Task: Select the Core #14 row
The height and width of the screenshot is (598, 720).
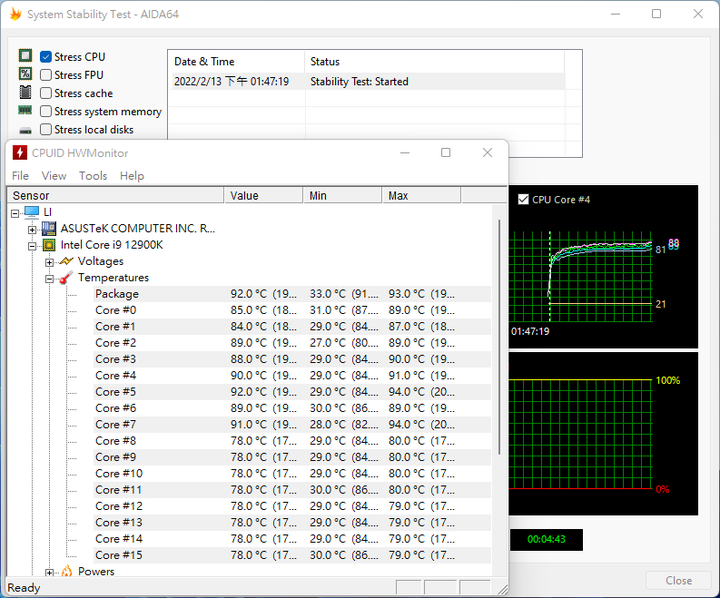Action: point(292,539)
